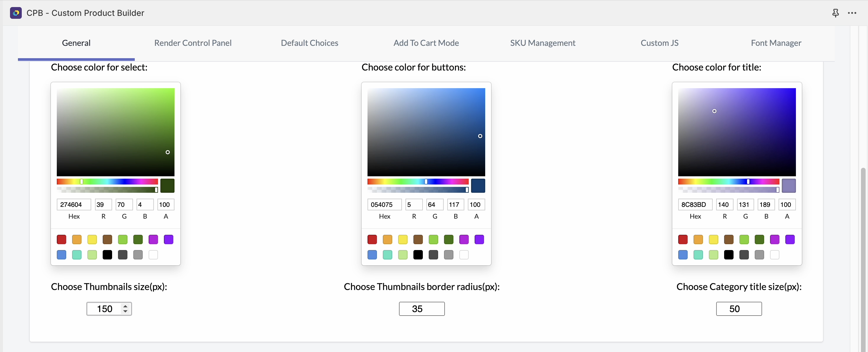The height and width of the screenshot is (352, 868).
Task: Click the R value field showing 140
Action: [x=724, y=205]
